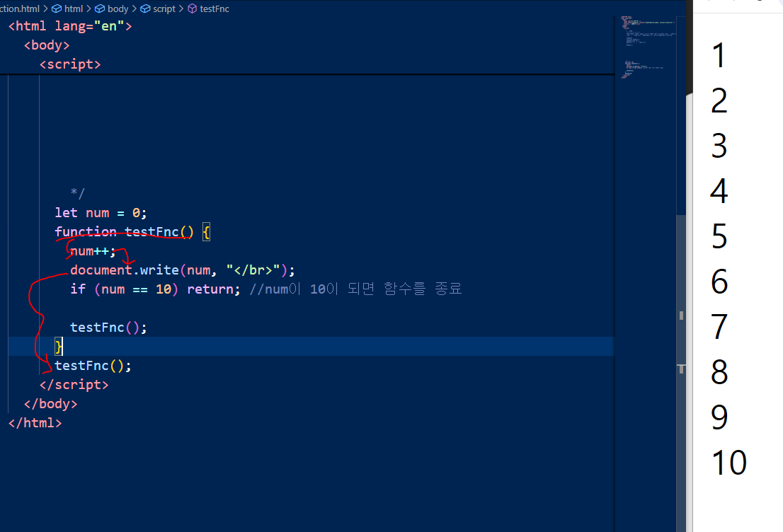Viewport: 783px width, 532px height.
Task: Click the testFnc breadcrumb item
Action: point(215,8)
